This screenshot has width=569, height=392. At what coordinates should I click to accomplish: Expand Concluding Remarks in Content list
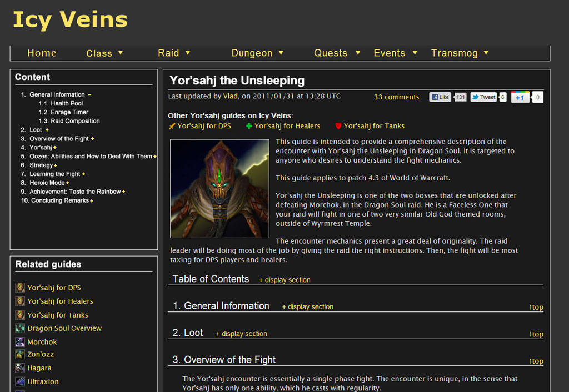[92, 201]
